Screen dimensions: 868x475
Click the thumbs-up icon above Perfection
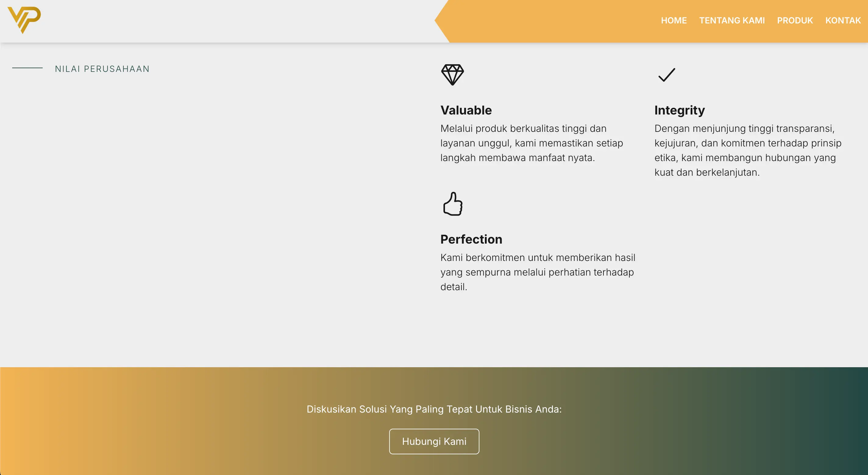pyautogui.click(x=453, y=204)
